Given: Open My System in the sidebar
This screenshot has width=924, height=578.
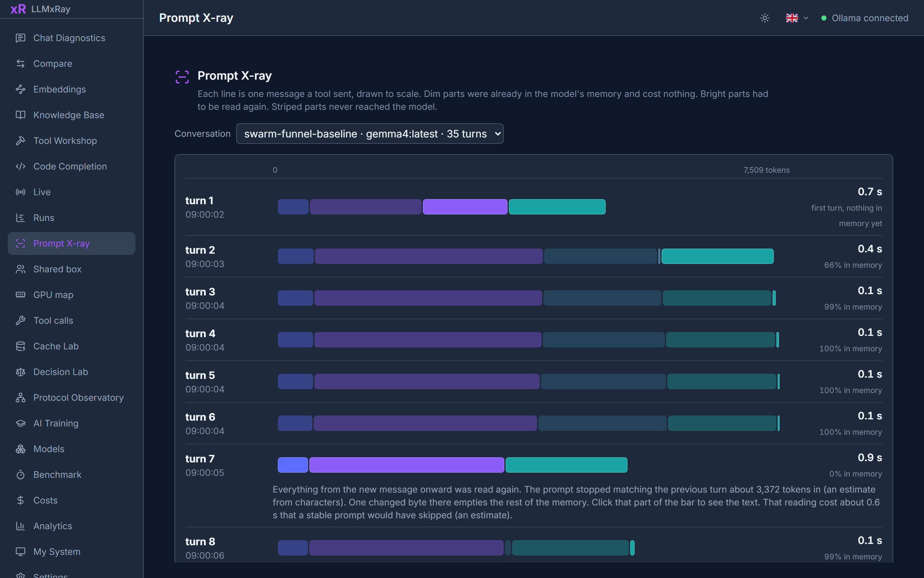Looking at the screenshot, I should click(x=72, y=551).
